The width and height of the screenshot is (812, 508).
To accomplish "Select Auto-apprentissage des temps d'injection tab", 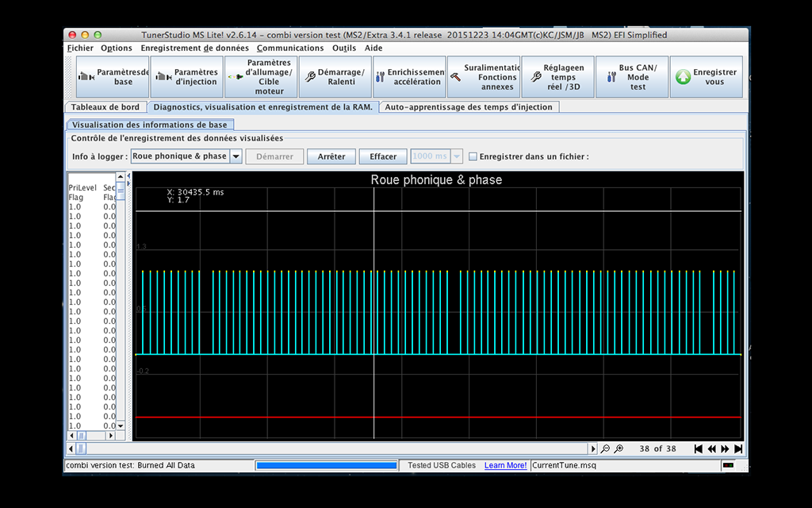I will pyautogui.click(x=470, y=107).
